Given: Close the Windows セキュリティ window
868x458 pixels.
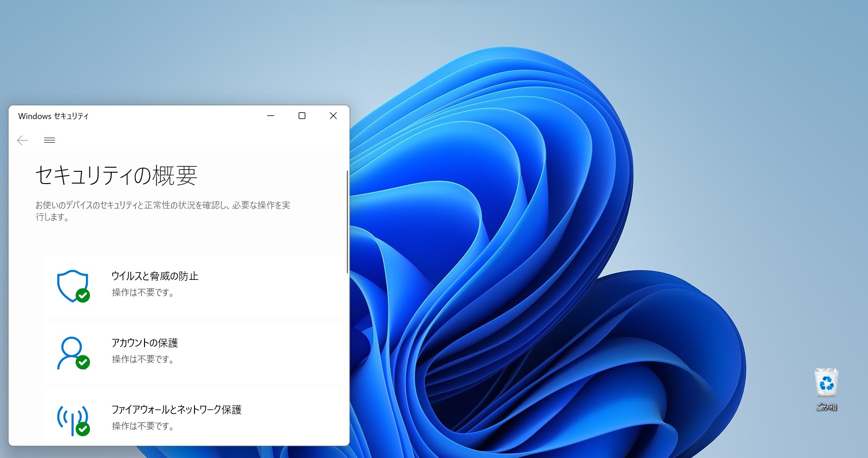Looking at the screenshot, I should pos(333,116).
